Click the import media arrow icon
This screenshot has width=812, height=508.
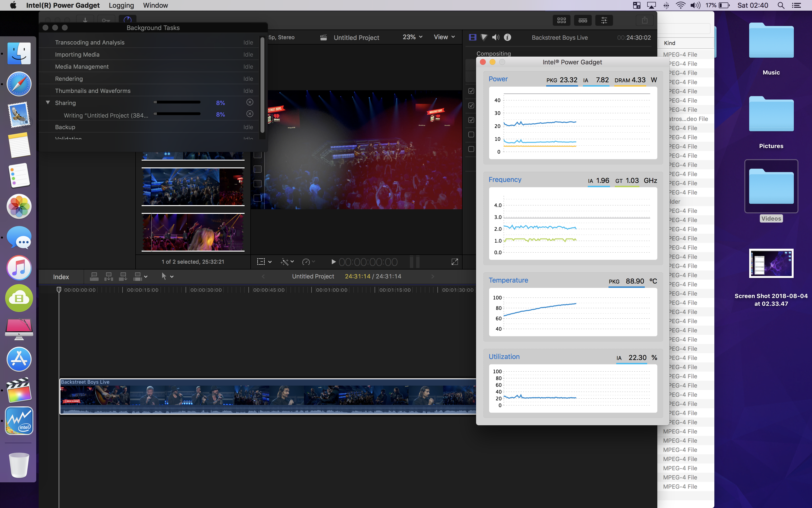[85, 20]
